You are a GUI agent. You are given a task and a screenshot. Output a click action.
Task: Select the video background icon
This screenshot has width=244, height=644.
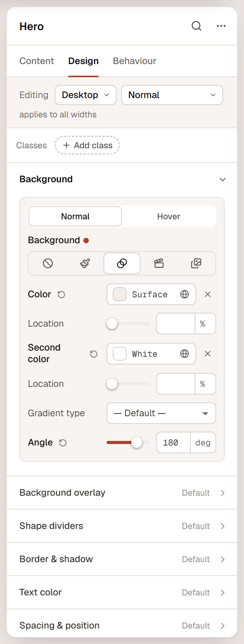click(x=159, y=263)
